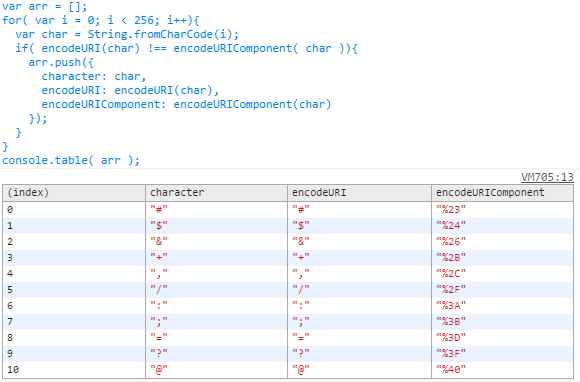Screen dimensions: 580x382
Task: Click the "String.fromCharCode(i);" code text
Action: tap(163, 34)
